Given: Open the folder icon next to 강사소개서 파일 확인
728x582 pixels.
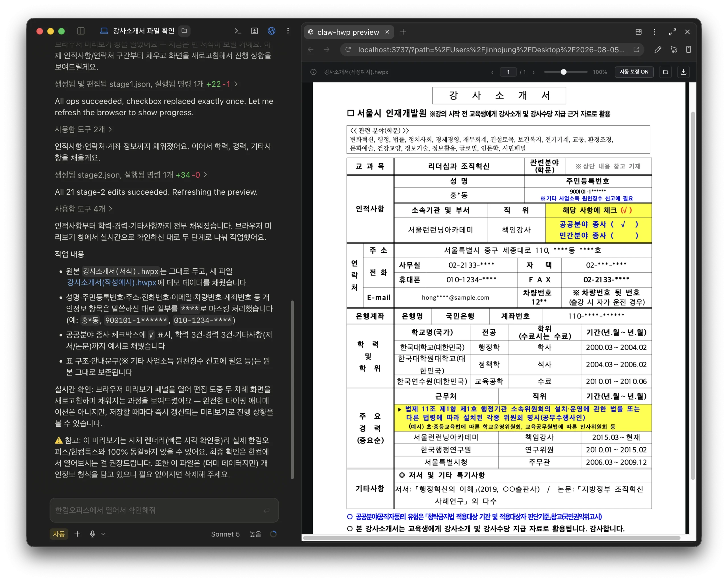Looking at the screenshot, I should [184, 31].
